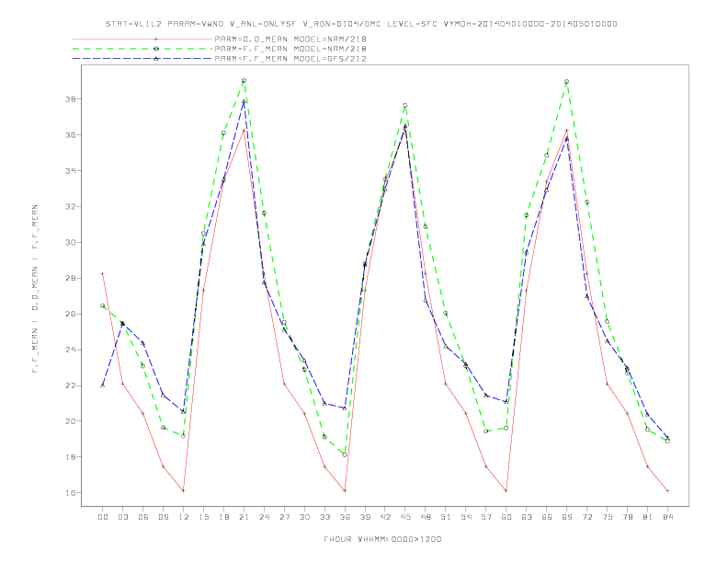Click x-axis tick label 06
728x563 pixels.
pos(143,517)
